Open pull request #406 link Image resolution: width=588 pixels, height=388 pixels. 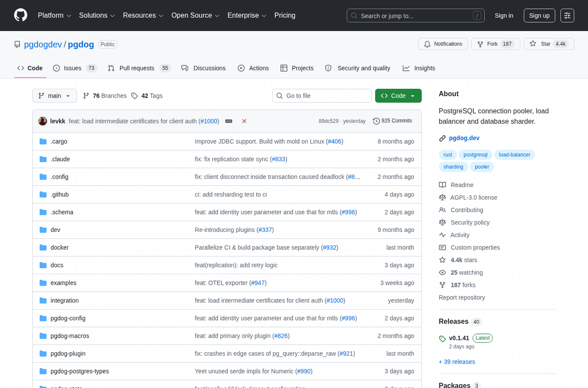pos(335,142)
